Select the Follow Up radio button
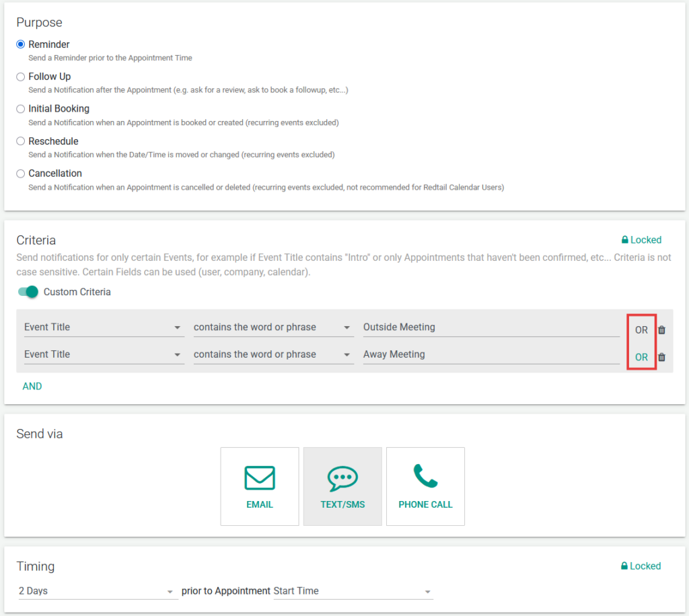Screen dimensions: 689x616 [21, 77]
